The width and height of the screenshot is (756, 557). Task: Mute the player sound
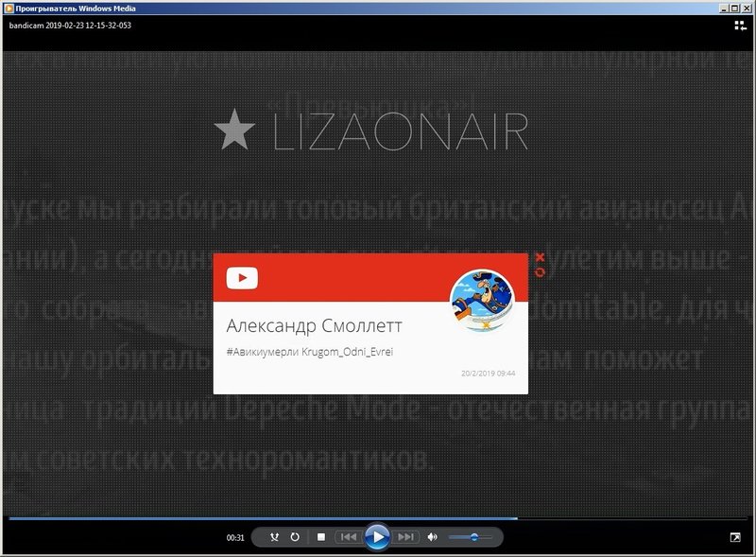tap(433, 537)
